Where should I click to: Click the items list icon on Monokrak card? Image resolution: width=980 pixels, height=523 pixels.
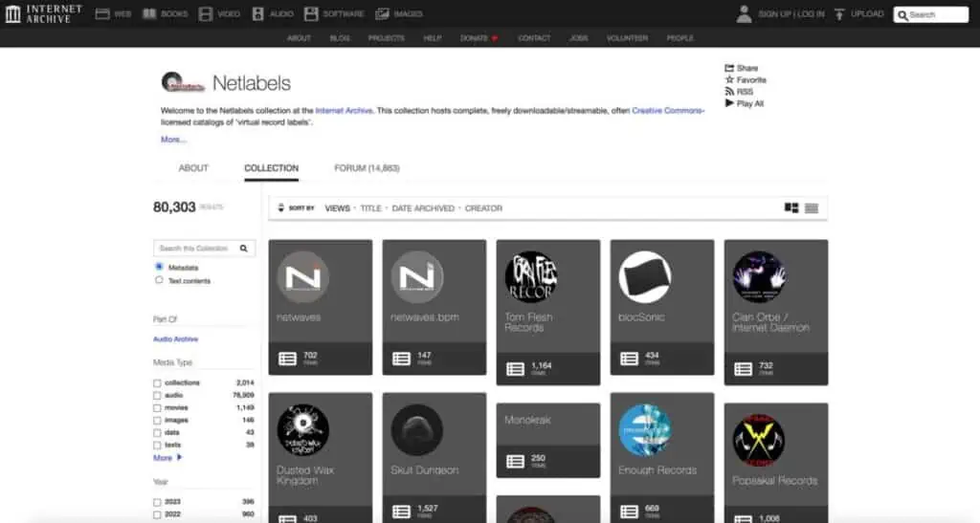[515, 461]
